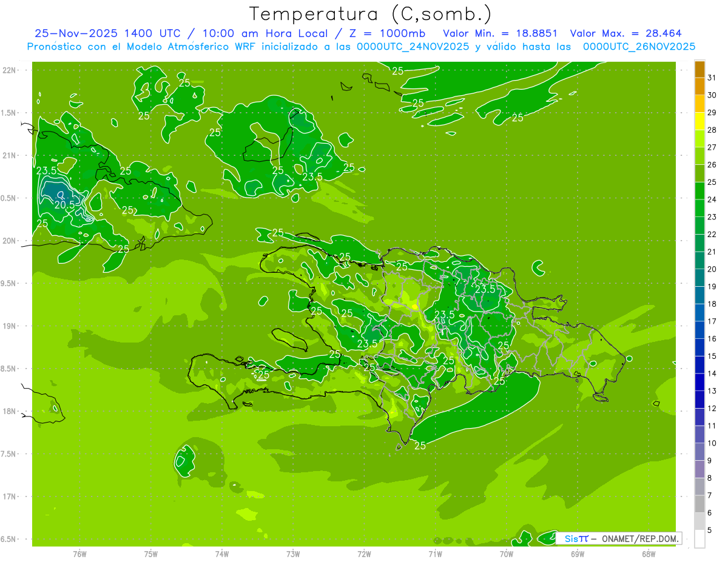Click the blue swatch between 16 and 17
Screen dimensions: 728x562
pos(699,329)
